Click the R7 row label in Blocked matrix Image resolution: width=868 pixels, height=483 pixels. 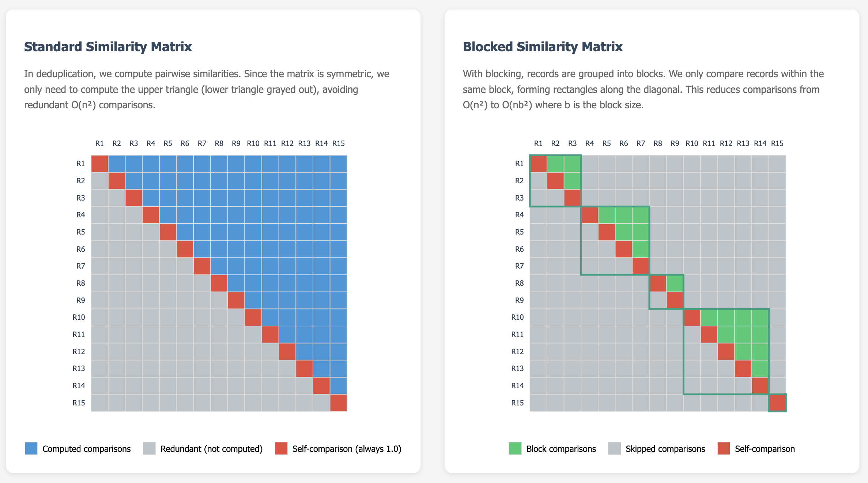[519, 266]
